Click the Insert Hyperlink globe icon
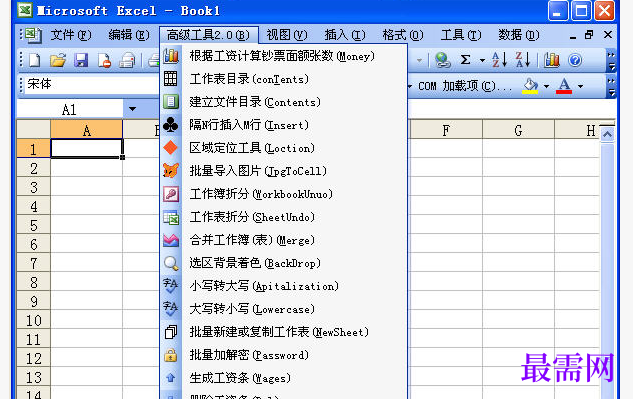The height and width of the screenshot is (399, 633). [443, 61]
